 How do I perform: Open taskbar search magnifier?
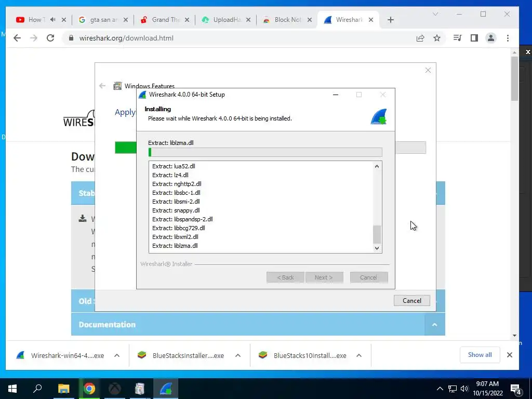pos(37,389)
